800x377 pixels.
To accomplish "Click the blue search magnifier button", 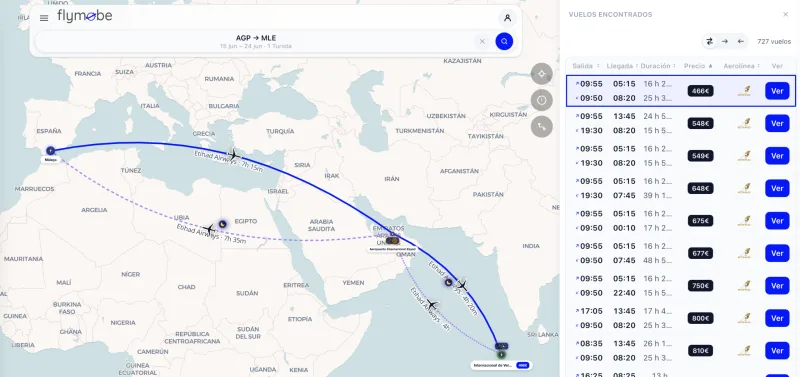I will click(x=504, y=41).
